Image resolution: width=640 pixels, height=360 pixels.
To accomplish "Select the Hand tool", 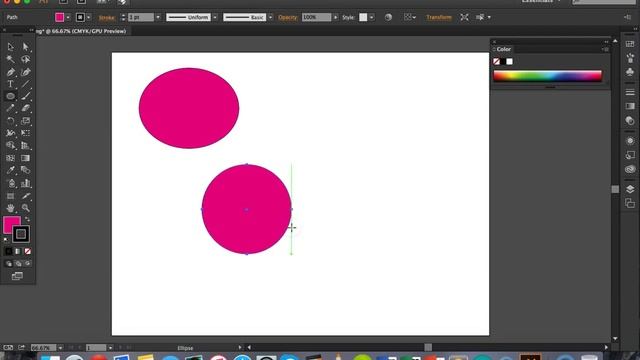I will (x=10, y=208).
